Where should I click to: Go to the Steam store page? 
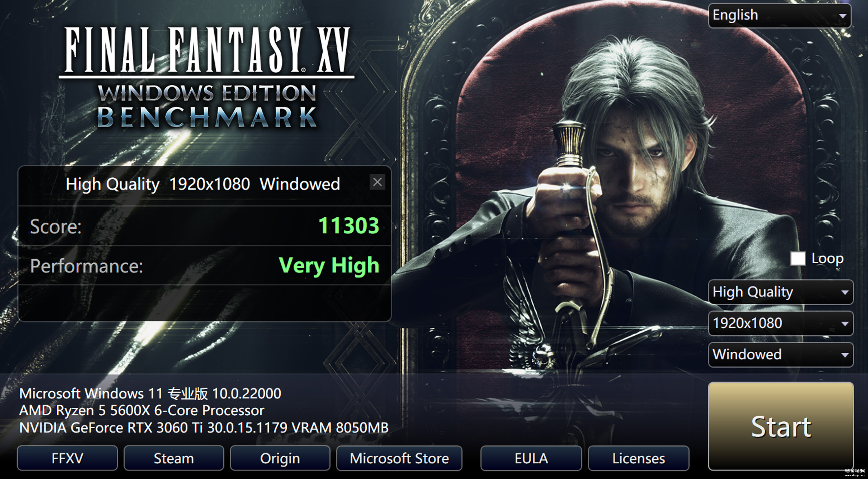(174, 458)
